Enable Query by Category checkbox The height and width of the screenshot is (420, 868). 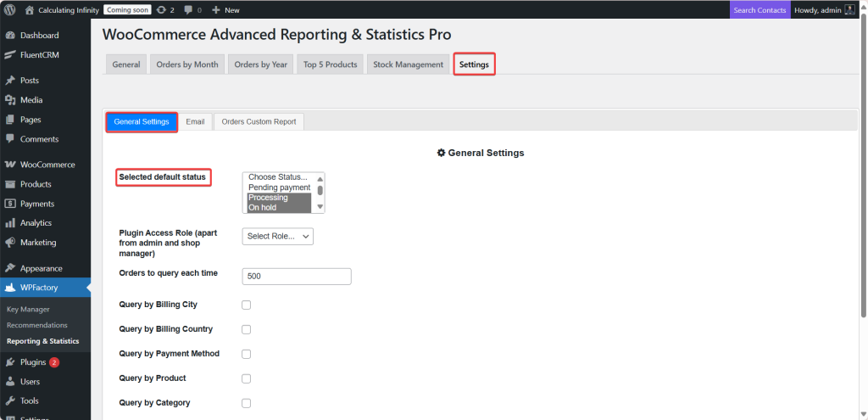click(247, 403)
